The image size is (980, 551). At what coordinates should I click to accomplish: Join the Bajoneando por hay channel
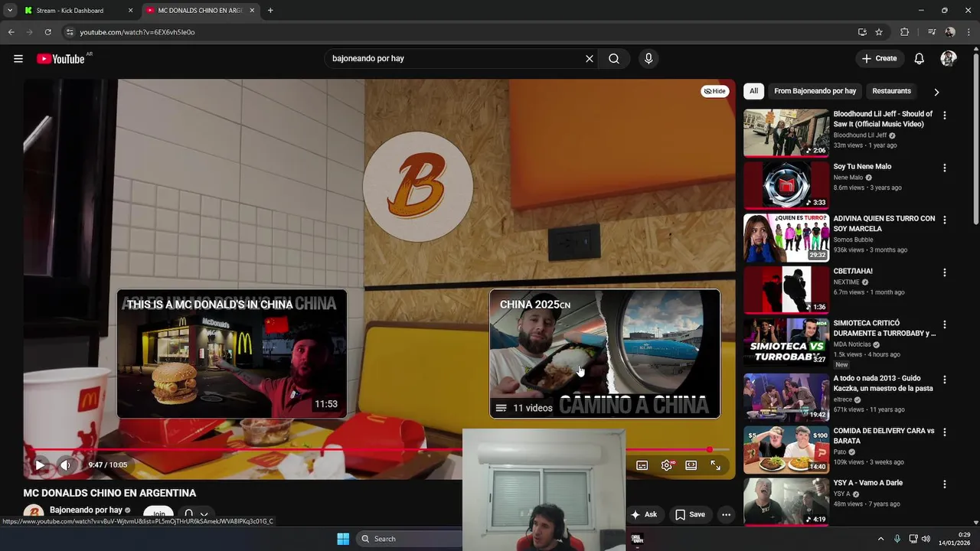coord(158,515)
